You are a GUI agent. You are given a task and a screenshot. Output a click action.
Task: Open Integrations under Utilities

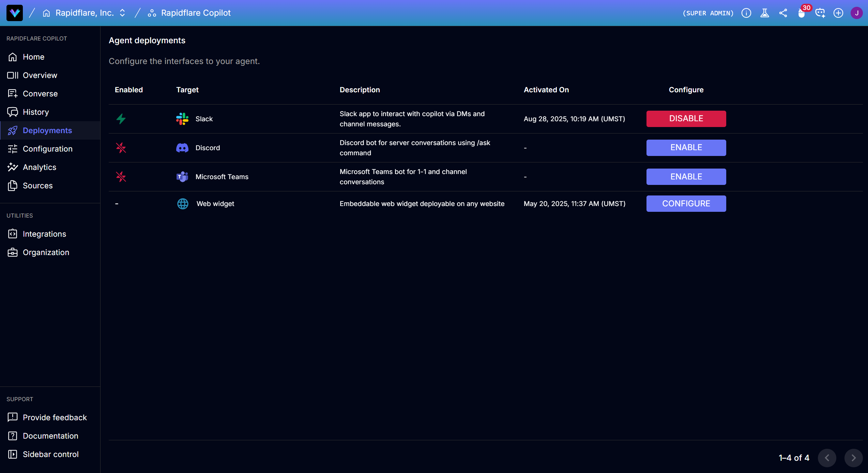(44, 234)
